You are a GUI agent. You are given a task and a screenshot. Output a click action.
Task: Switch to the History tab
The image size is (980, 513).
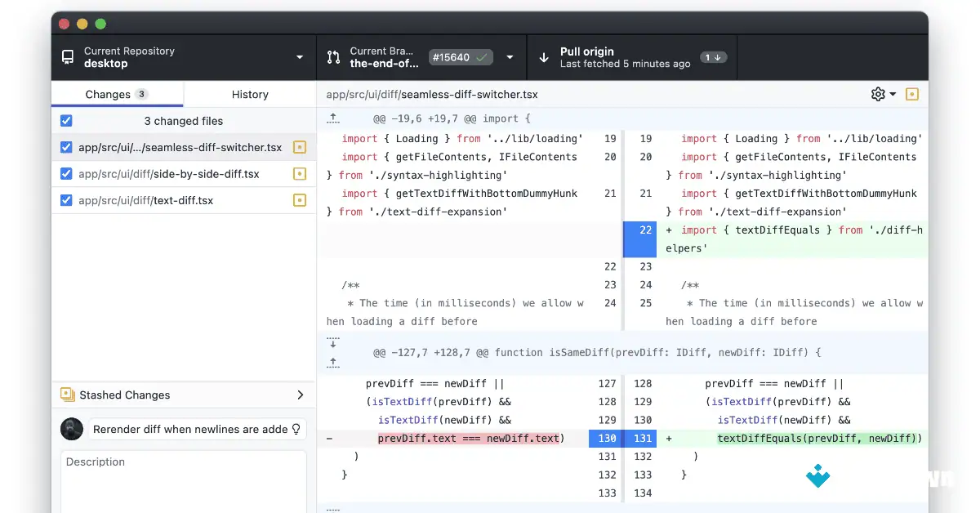point(249,94)
